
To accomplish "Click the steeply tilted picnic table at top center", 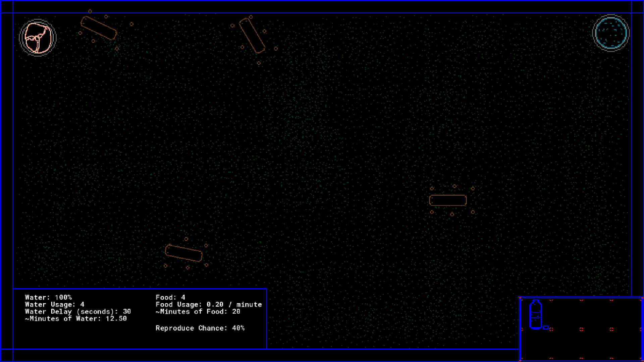I will pos(252,36).
